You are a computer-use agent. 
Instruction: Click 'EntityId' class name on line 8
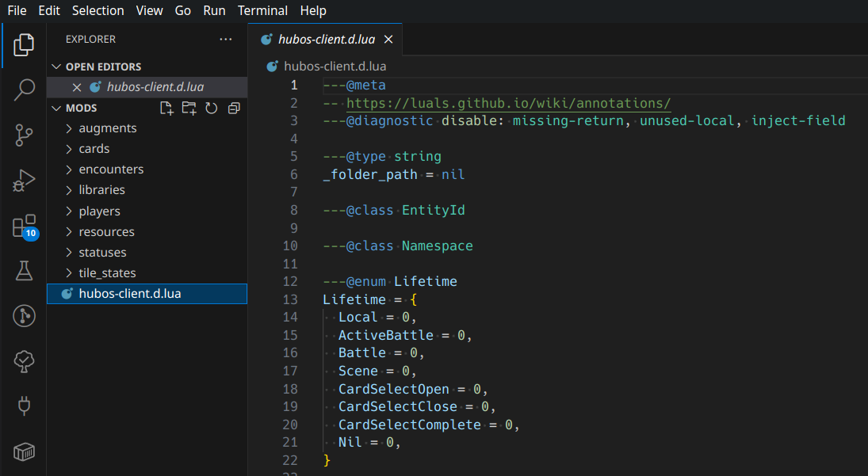coord(434,210)
